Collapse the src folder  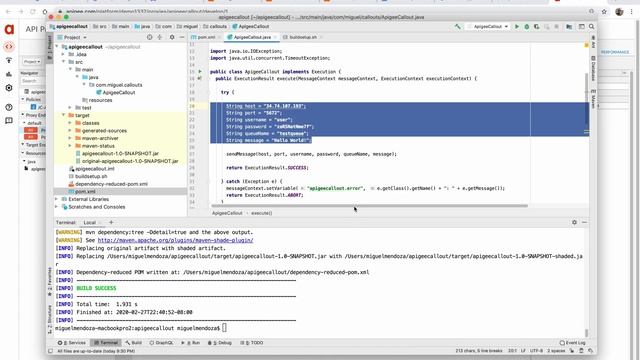64,62
